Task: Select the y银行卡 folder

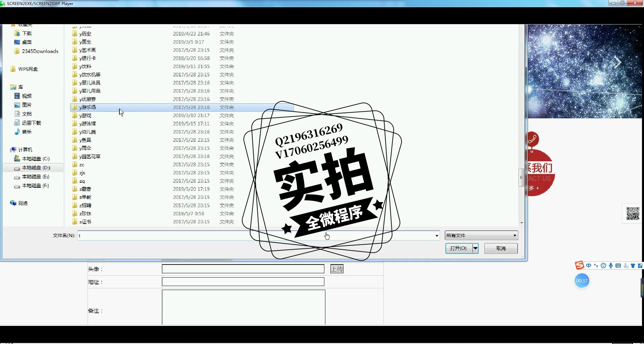Action: [87, 58]
